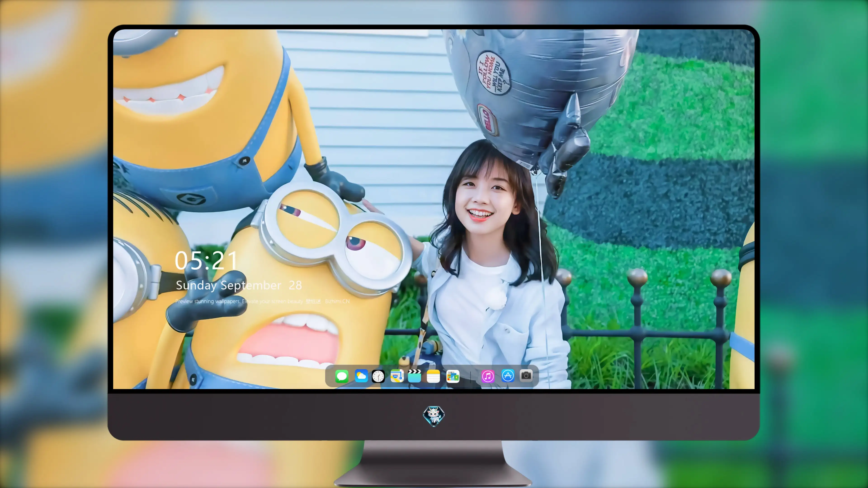Launch the clapperboard Videos app in the dock
Image resolution: width=868 pixels, height=488 pixels.
pos(415,376)
